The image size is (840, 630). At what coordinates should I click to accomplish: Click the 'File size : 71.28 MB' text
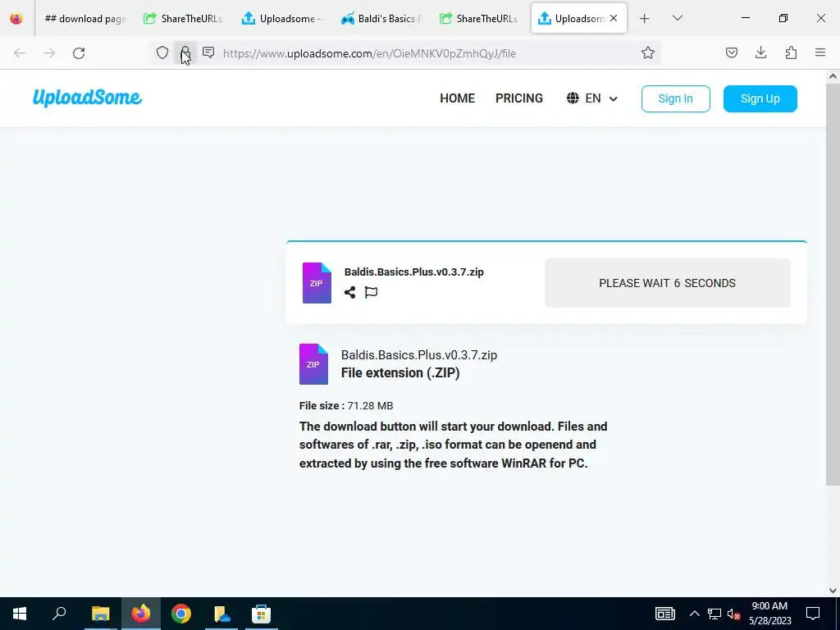pyautogui.click(x=346, y=405)
